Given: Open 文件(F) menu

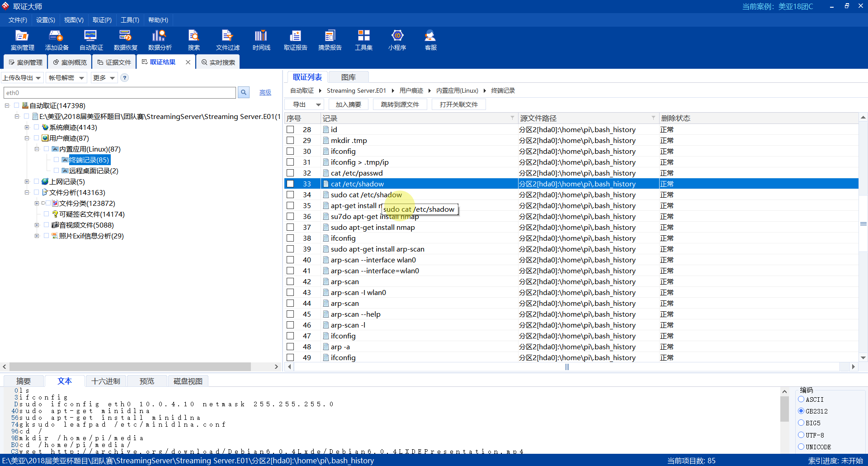Looking at the screenshot, I should (x=18, y=20).
